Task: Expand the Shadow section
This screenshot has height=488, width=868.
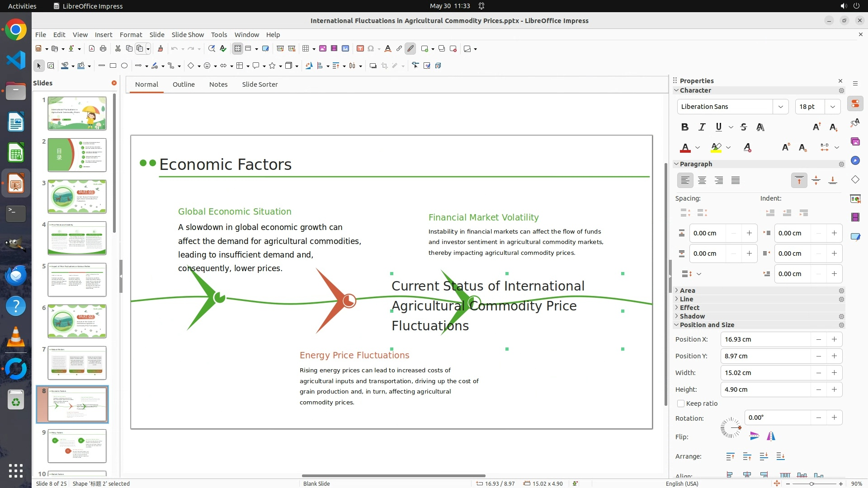Action: pos(692,316)
